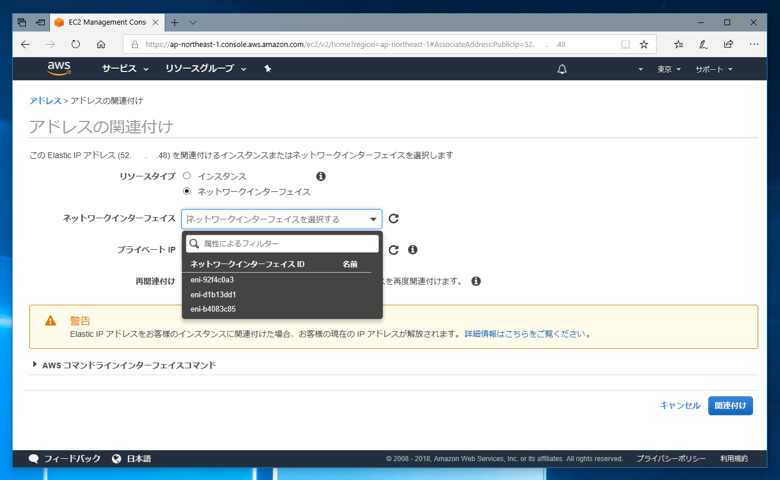Open the favorites hub icon
The height and width of the screenshot is (480, 780).
click(679, 44)
